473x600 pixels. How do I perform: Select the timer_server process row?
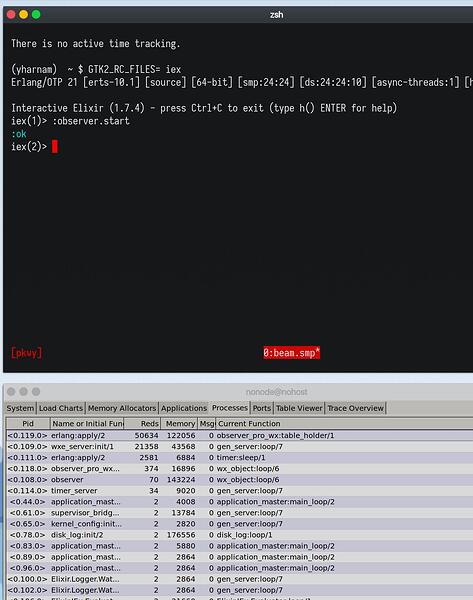(x=240, y=491)
